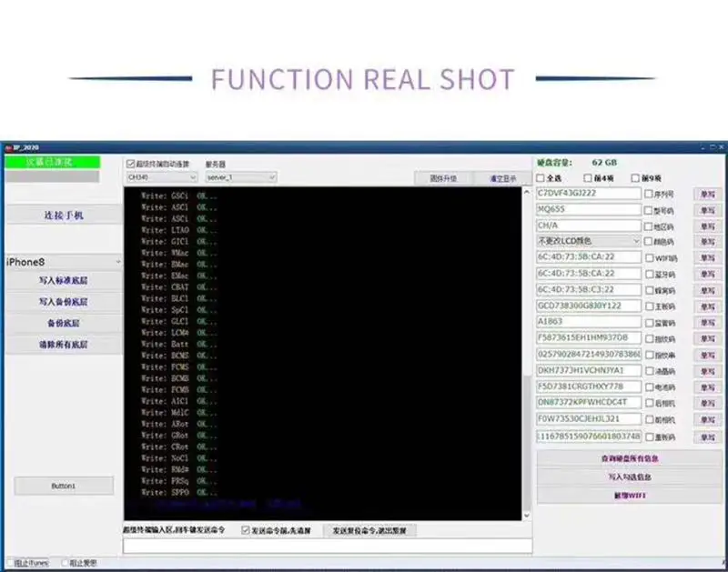Click 单写 button in the A1863 row
728x572 pixels.
click(x=708, y=323)
